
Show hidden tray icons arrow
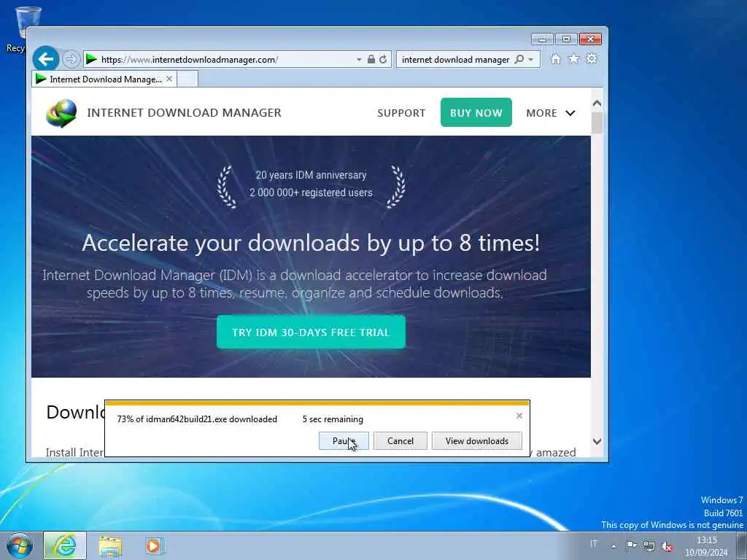(x=614, y=545)
